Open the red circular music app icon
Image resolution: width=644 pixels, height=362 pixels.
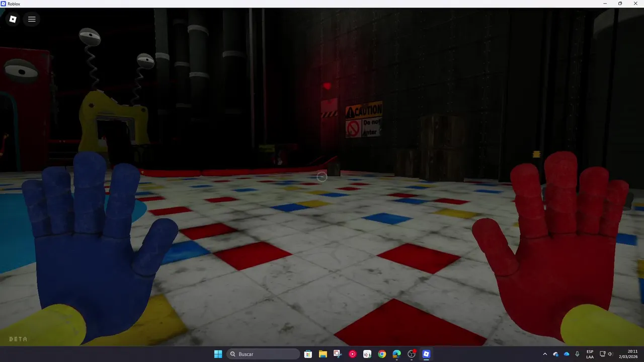coord(352,354)
